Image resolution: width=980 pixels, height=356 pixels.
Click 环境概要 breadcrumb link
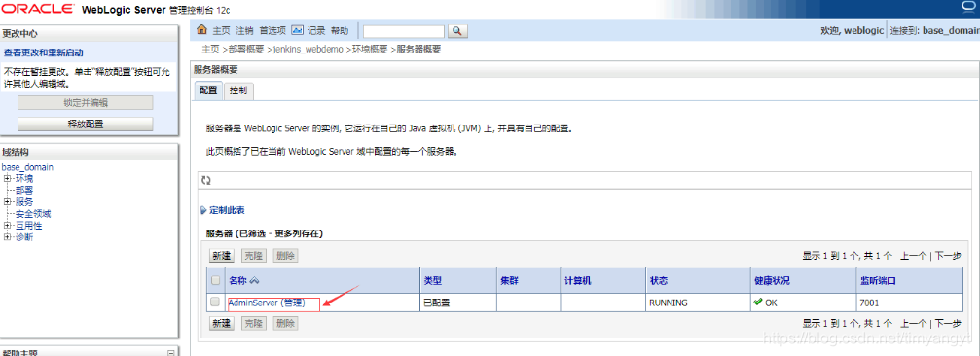370,49
